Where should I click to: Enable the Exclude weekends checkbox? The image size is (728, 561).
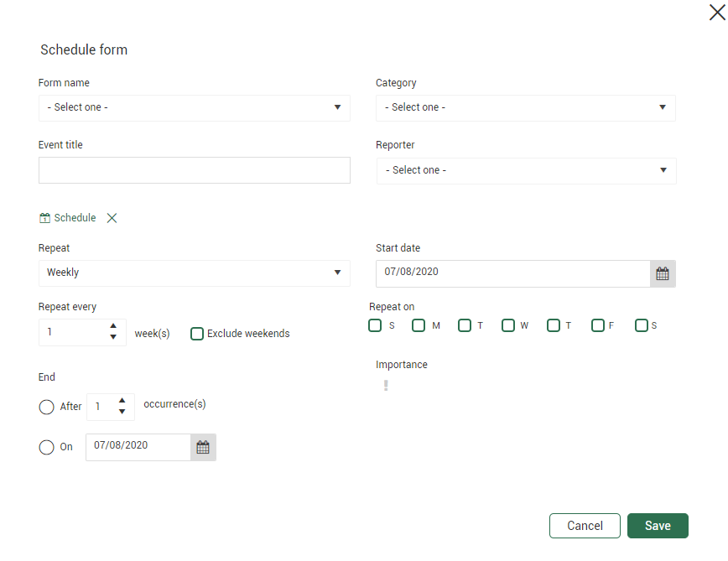(x=197, y=334)
